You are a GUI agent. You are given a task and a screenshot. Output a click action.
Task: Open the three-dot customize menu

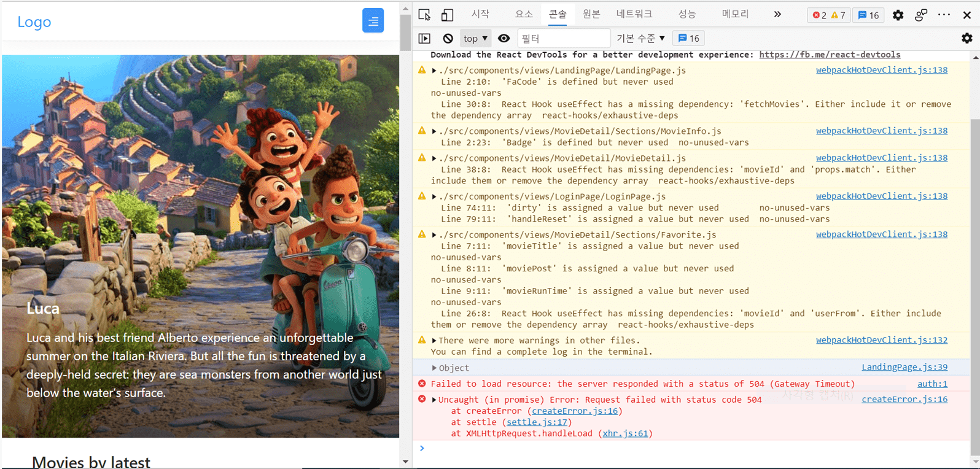944,15
